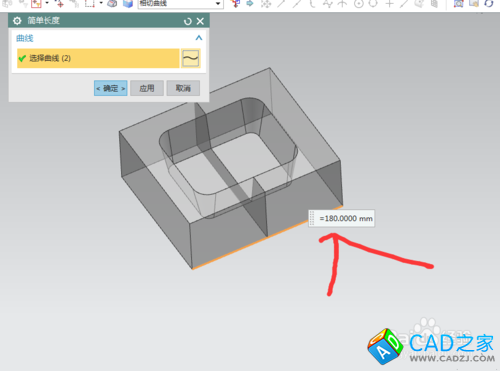The height and width of the screenshot is (371, 500).
Task: Click the 应用 apply button
Action: coord(147,88)
